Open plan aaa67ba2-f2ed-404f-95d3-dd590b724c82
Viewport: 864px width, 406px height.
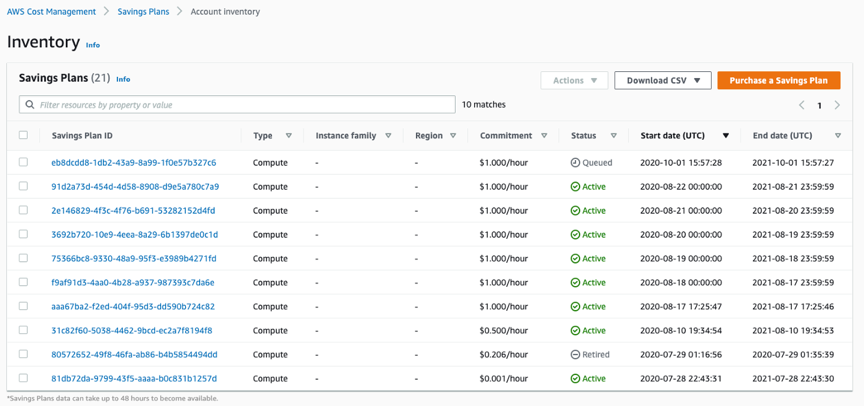click(133, 306)
